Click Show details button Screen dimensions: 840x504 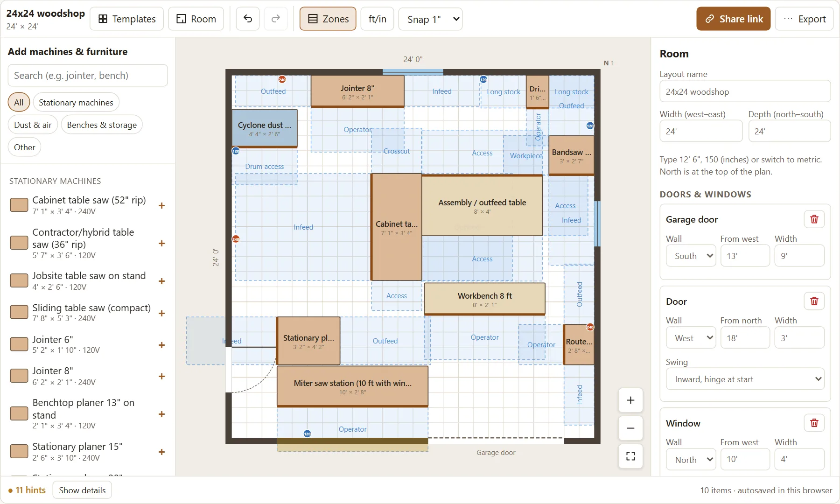click(x=82, y=490)
